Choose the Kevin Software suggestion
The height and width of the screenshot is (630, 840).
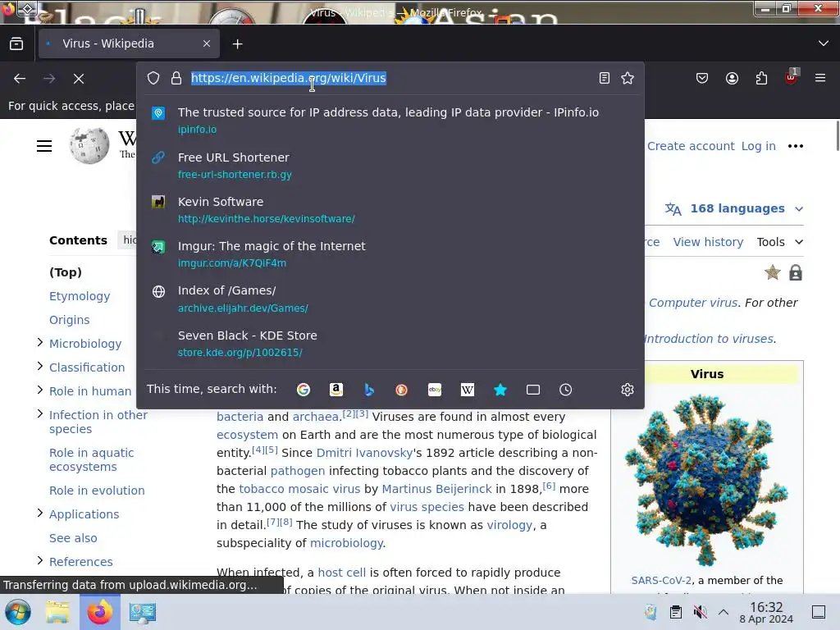point(390,210)
